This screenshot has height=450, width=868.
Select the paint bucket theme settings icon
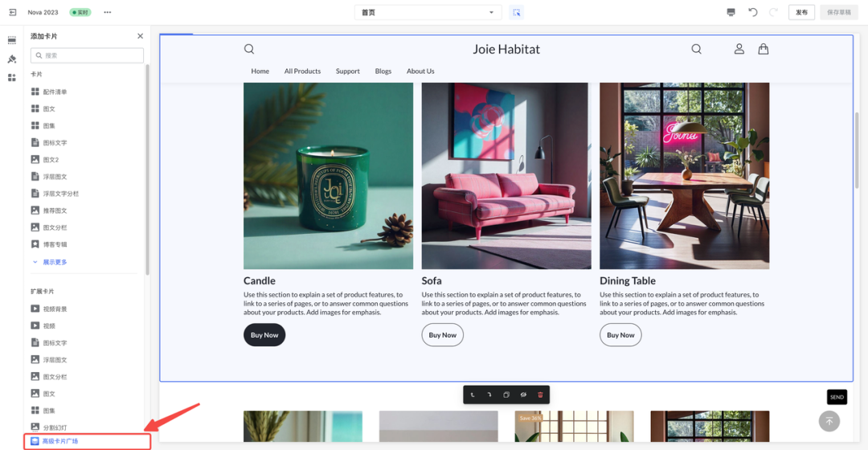pyautogui.click(x=12, y=59)
